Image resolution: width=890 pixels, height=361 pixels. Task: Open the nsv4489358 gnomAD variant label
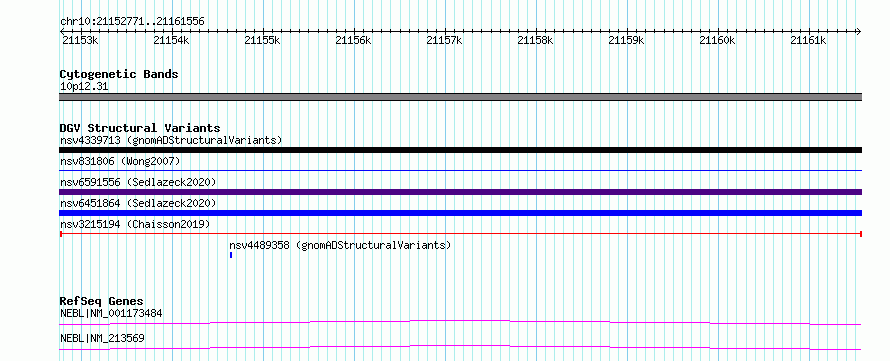click(x=340, y=245)
